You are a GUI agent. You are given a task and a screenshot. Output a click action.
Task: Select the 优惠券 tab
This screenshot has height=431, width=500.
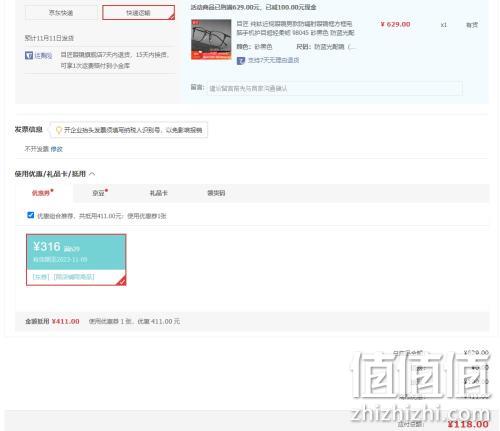click(42, 193)
